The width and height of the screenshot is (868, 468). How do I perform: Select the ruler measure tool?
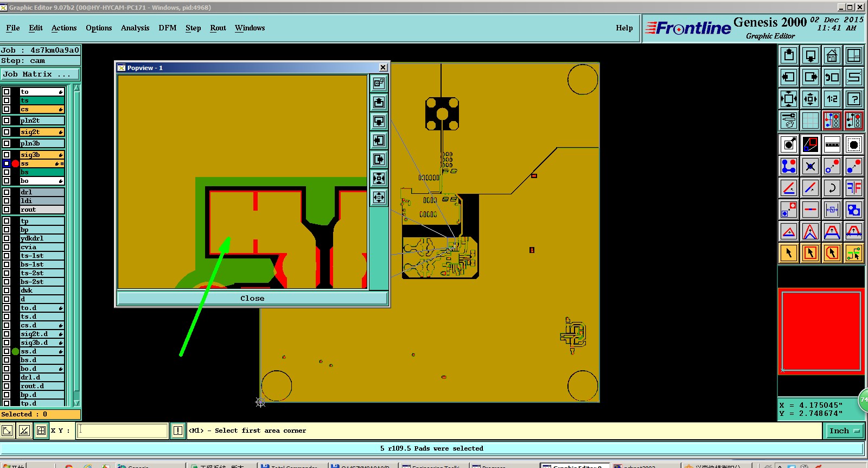(832, 144)
